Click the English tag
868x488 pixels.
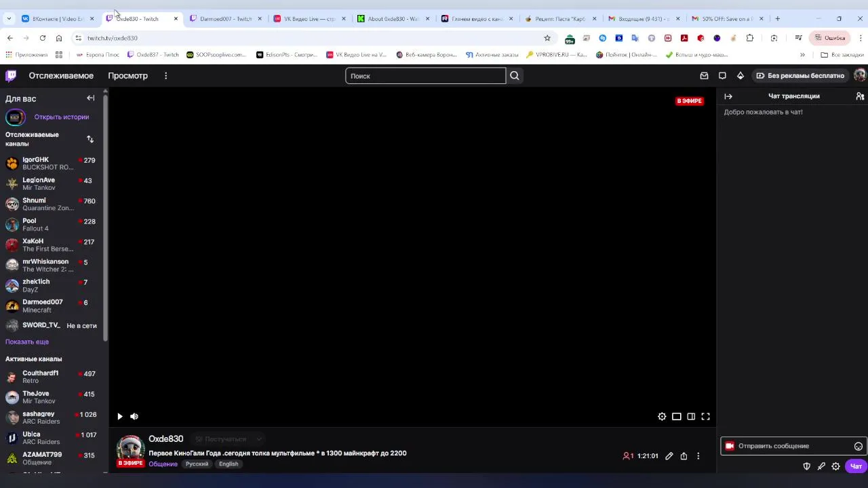(x=229, y=464)
